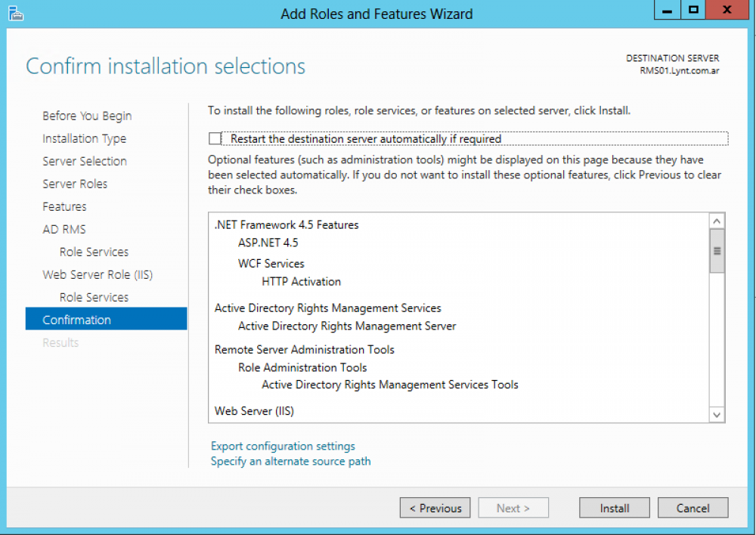Image resolution: width=756 pixels, height=535 pixels.
Task: Select Active Directory Rights Management Services entry
Action: (328, 308)
